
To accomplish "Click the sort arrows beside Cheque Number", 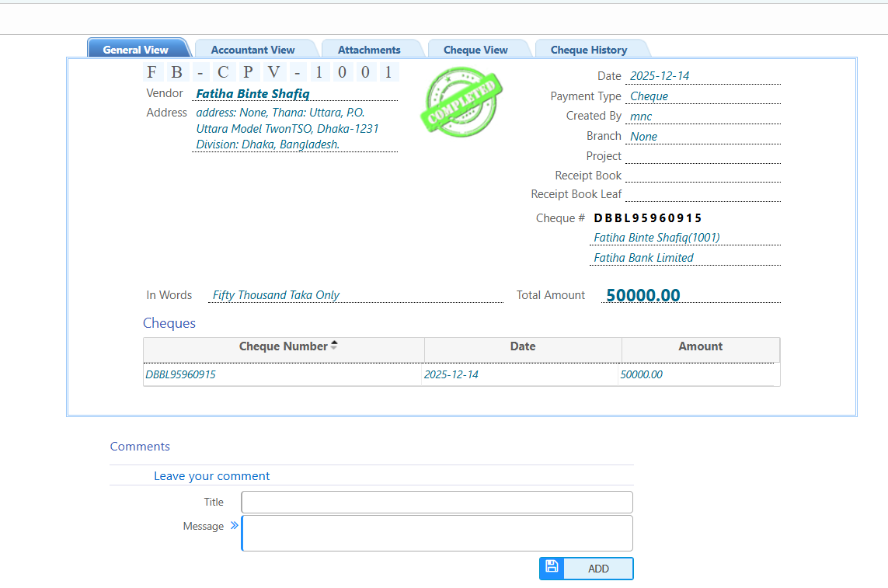I will coord(334,346).
